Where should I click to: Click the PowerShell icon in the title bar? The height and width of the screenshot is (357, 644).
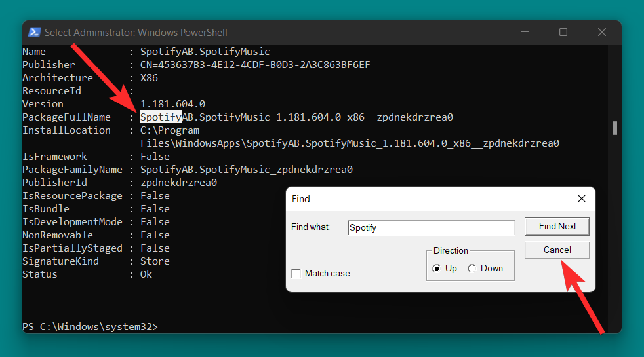(x=33, y=32)
